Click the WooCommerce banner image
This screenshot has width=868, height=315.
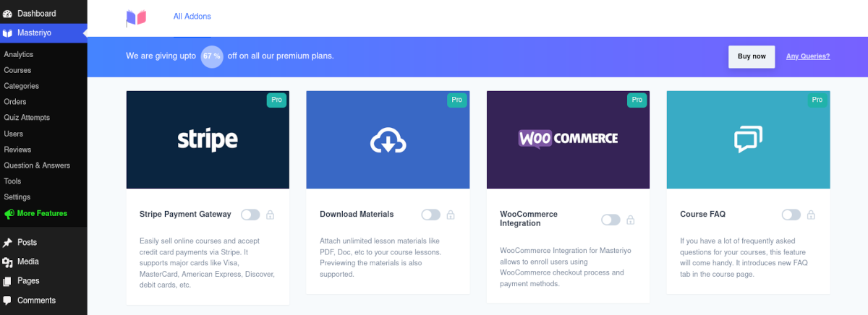[x=568, y=139]
